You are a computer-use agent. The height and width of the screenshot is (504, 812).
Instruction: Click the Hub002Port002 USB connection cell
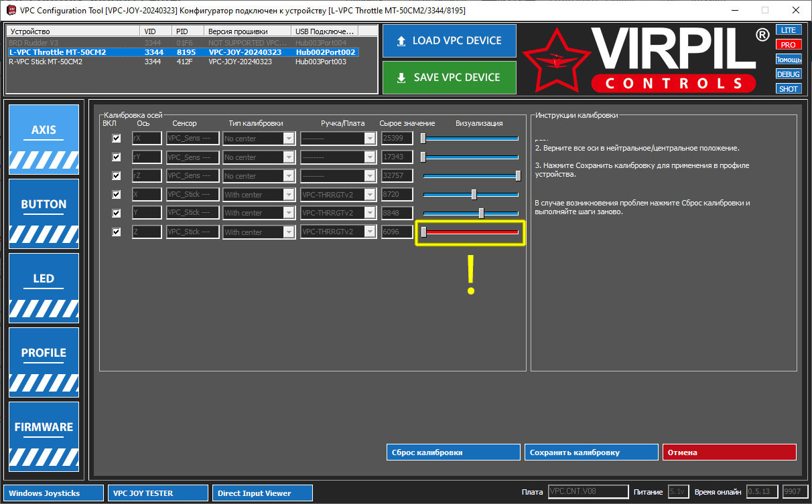click(326, 52)
